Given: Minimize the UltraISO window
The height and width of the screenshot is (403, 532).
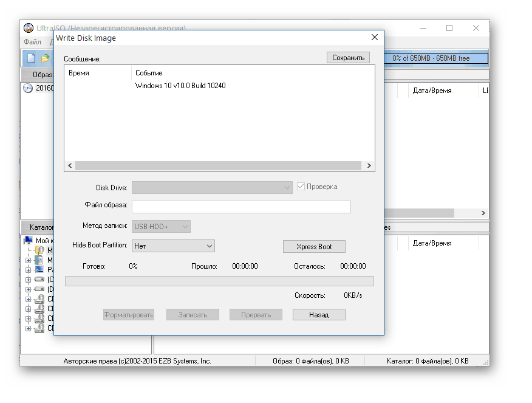Looking at the screenshot, I should coord(423,28).
